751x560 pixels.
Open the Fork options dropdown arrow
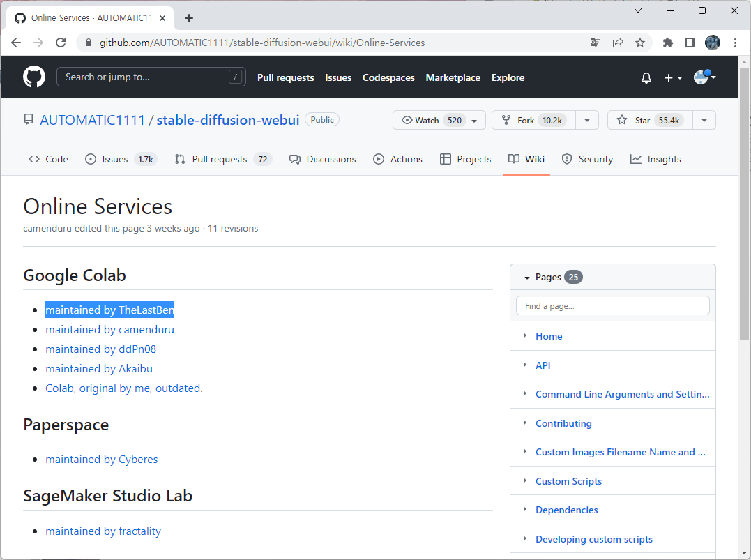point(587,120)
